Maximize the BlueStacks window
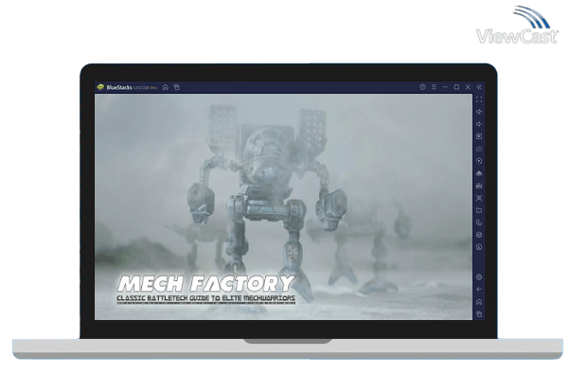This screenshot has width=570, height=392. point(456,87)
